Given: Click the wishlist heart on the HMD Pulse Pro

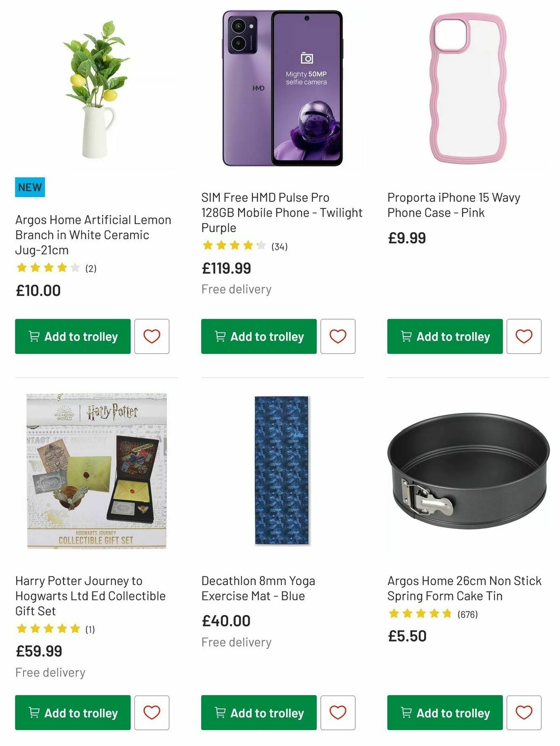Looking at the screenshot, I should coord(338,337).
